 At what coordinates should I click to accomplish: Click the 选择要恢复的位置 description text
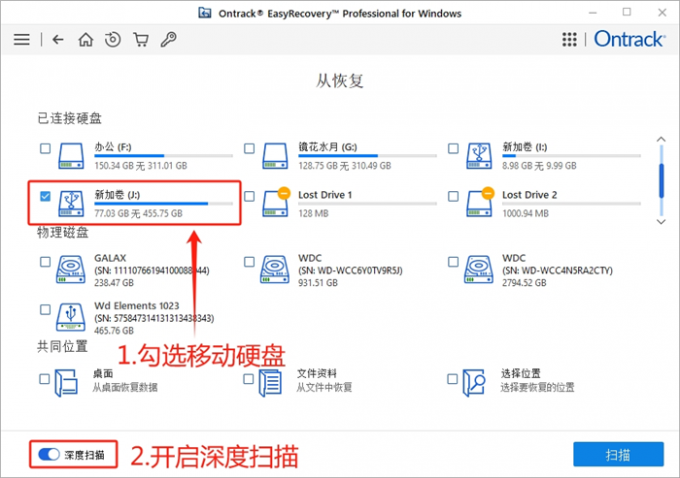537,387
